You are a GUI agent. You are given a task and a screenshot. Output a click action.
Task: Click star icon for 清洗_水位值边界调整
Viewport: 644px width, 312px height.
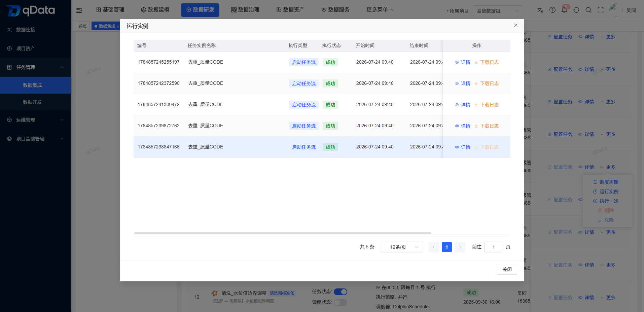tap(215, 293)
